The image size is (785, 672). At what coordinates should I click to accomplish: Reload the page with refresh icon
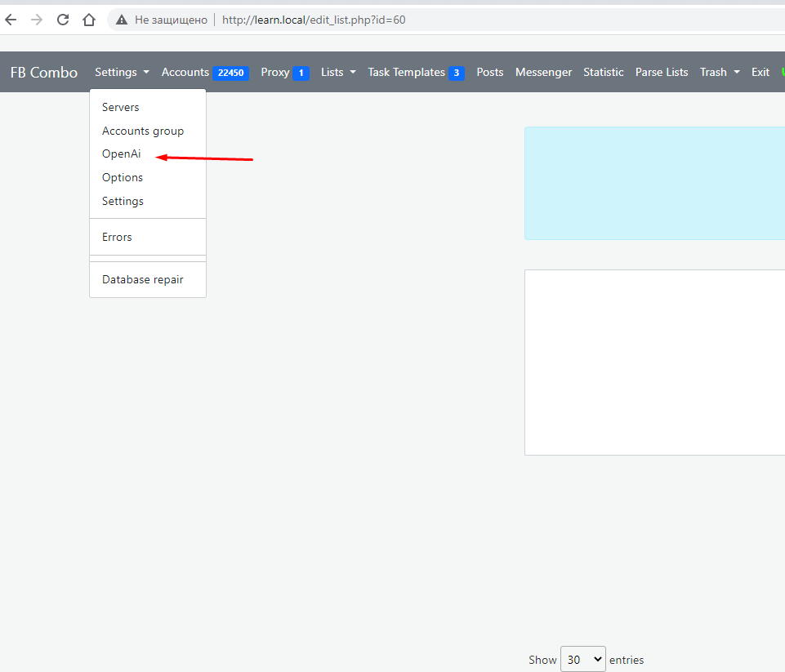point(63,20)
